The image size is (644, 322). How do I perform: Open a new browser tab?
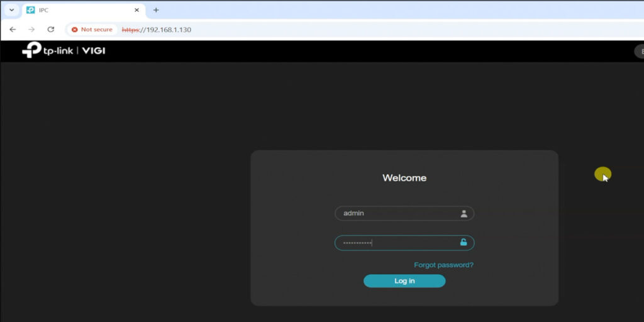click(156, 10)
